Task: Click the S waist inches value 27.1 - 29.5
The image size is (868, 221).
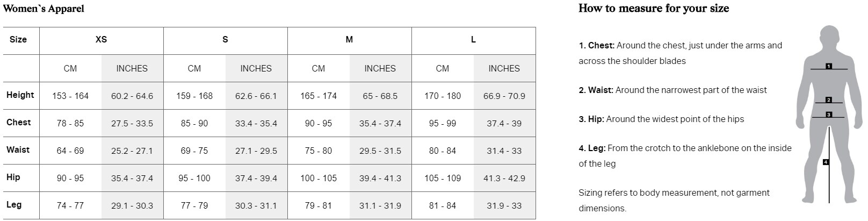Action: [256, 151]
